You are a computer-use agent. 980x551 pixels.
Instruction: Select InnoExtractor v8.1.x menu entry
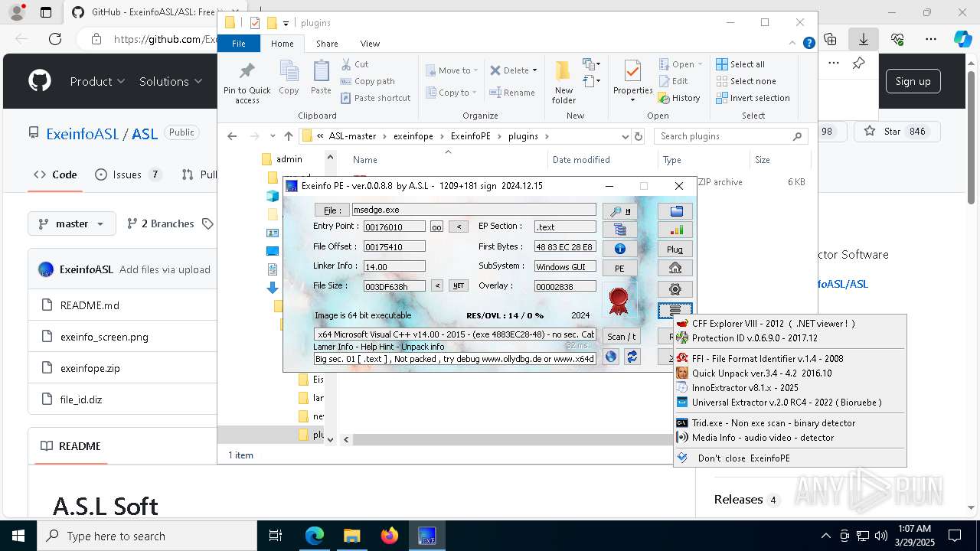pos(790,387)
